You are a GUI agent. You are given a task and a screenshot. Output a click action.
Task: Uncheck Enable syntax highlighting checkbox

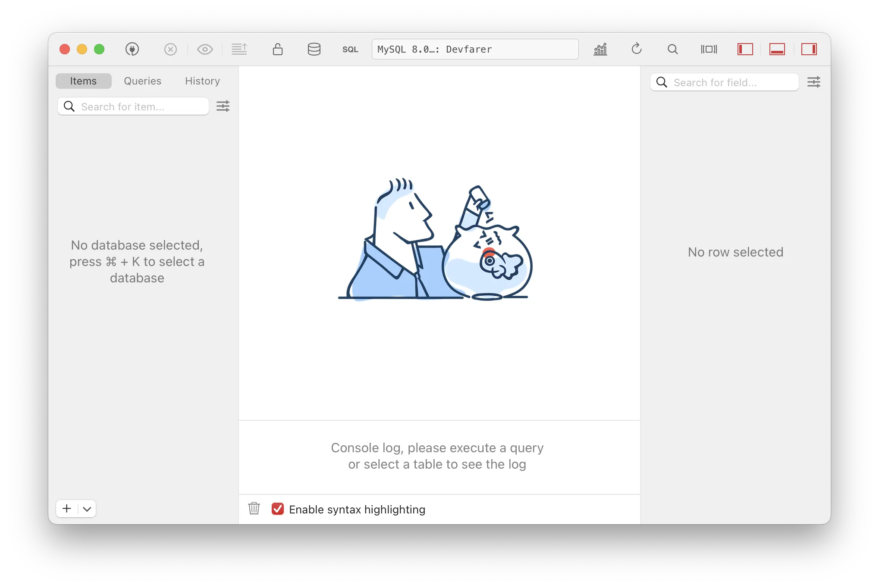click(x=278, y=509)
